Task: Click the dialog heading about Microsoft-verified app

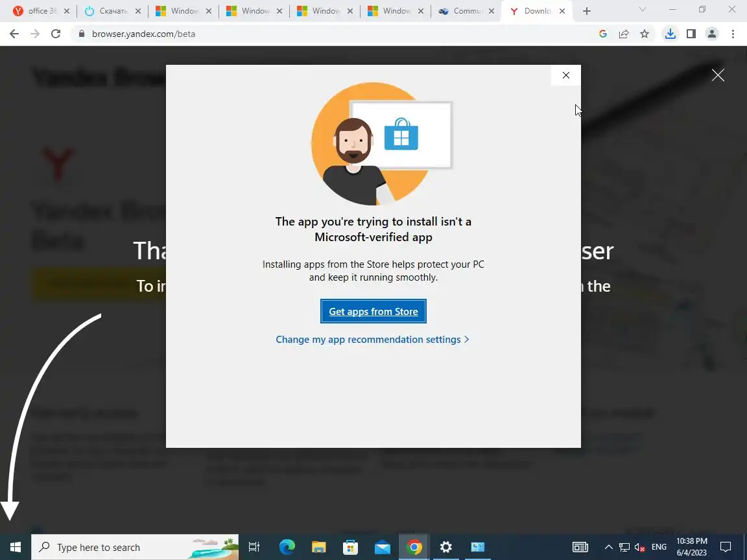Action: tap(373, 229)
